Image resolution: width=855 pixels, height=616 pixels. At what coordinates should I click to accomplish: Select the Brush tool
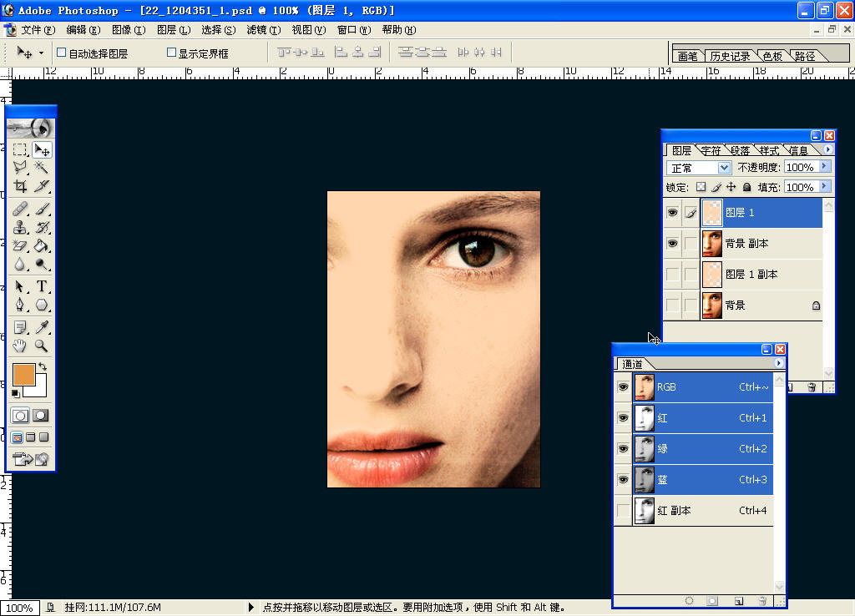point(42,209)
